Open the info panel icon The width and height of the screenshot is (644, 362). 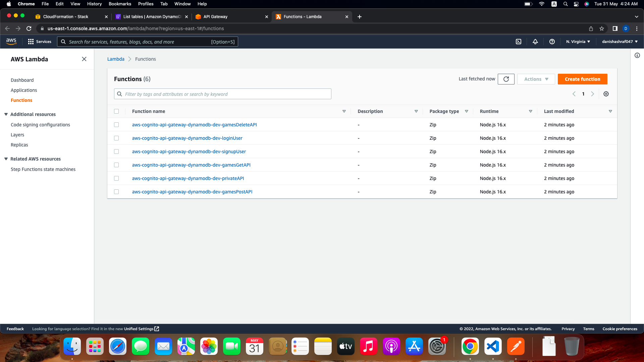click(637, 55)
